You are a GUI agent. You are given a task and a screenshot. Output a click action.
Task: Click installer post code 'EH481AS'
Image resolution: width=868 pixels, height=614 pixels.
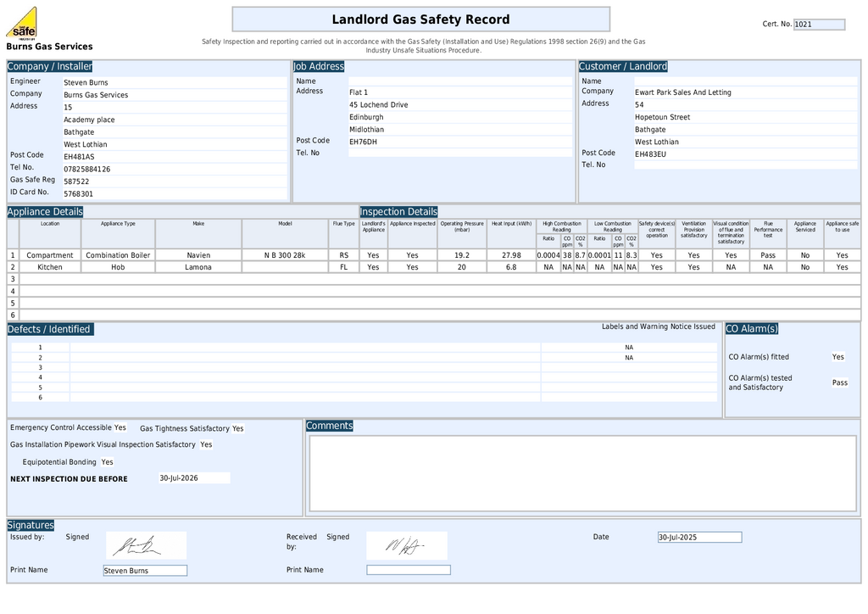pyautogui.click(x=175, y=157)
